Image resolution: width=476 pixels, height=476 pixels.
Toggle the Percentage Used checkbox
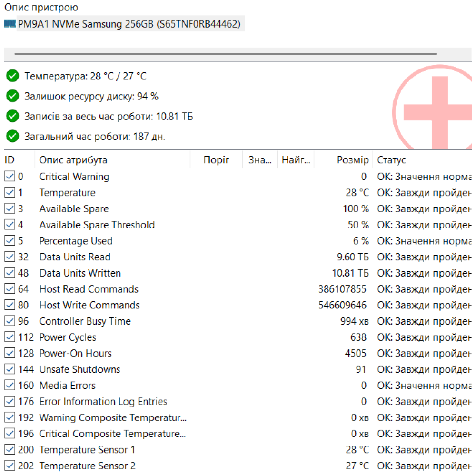10,241
